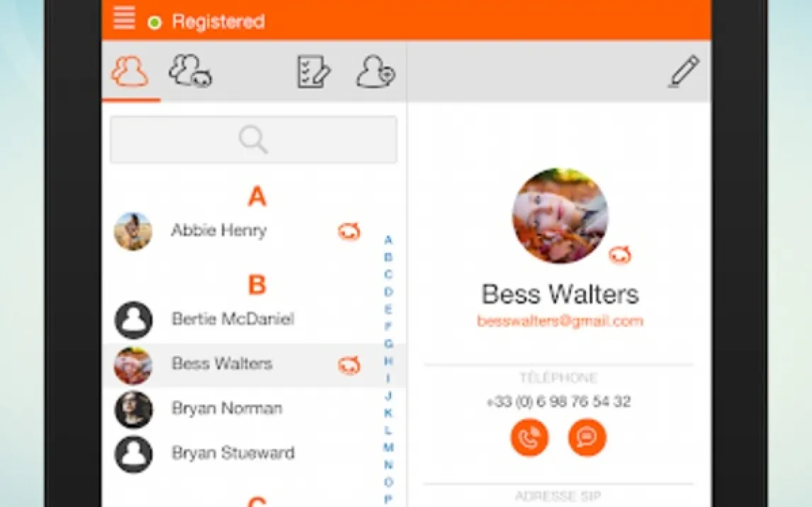Click the Registered status indicator

(210, 22)
